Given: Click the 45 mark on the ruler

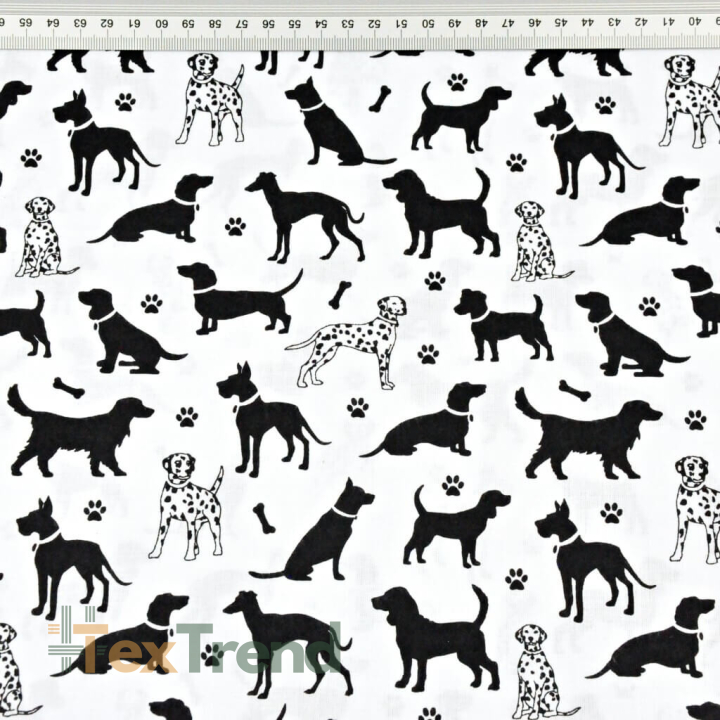Looking at the screenshot, I should [560, 21].
